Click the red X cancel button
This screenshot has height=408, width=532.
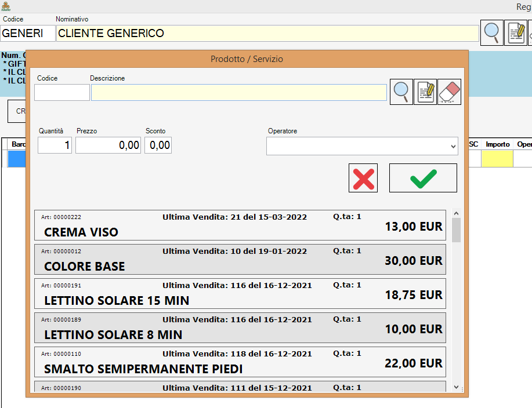coord(363,178)
